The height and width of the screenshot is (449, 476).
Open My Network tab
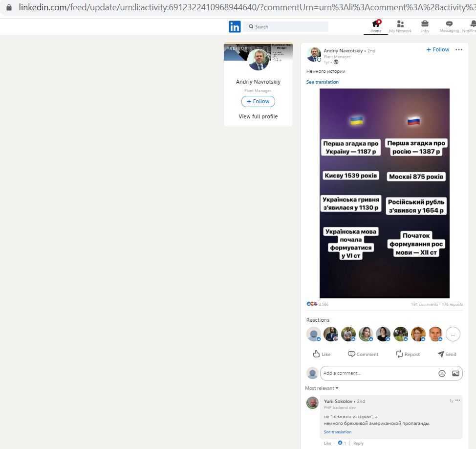pyautogui.click(x=400, y=26)
